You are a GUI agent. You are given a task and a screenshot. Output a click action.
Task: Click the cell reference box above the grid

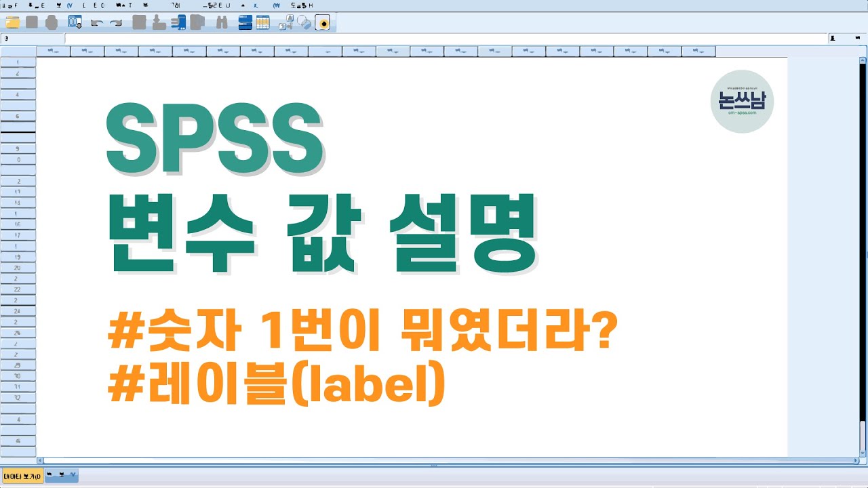click(x=33, y=39)
